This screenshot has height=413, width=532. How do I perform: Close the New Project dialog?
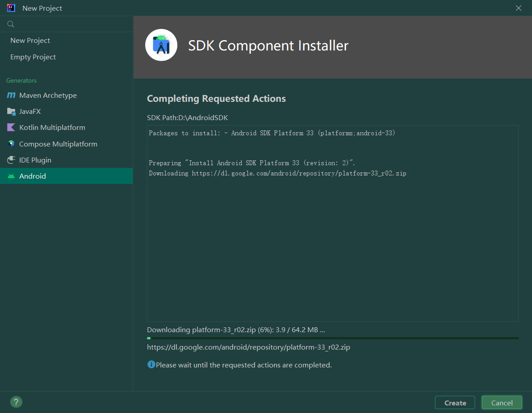[519, 8]
